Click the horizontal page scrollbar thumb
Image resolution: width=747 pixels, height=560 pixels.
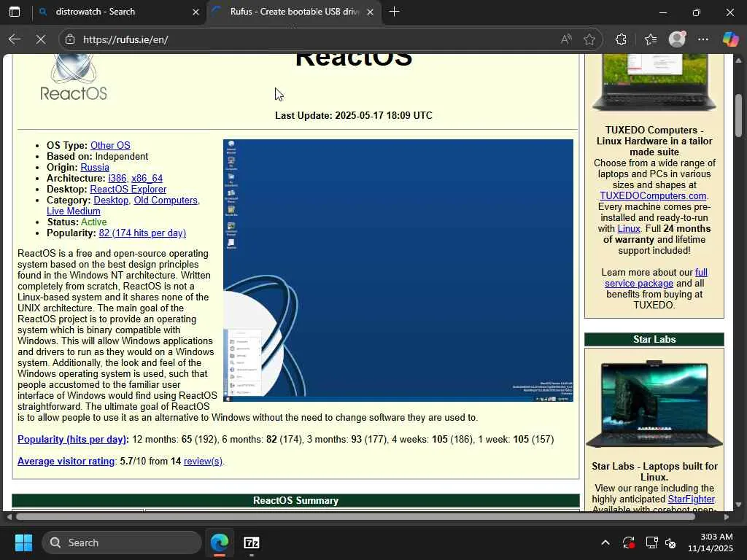(355, 517)
